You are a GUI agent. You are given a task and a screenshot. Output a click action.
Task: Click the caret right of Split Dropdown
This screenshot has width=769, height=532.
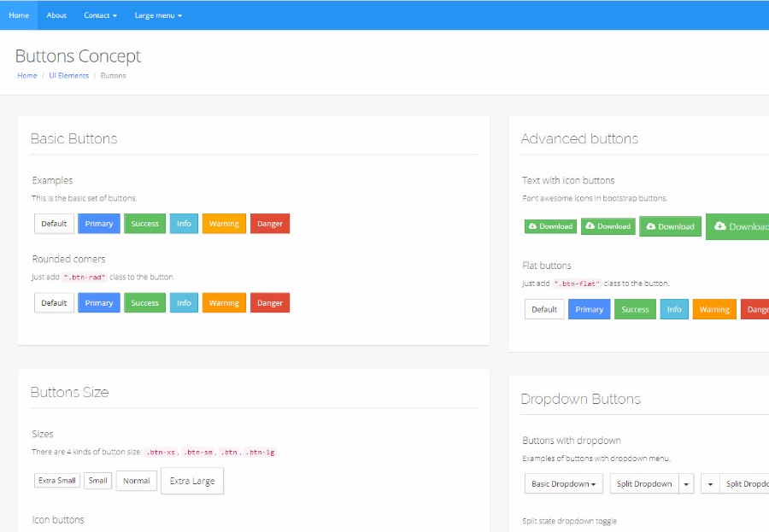[x=686, y=483]
